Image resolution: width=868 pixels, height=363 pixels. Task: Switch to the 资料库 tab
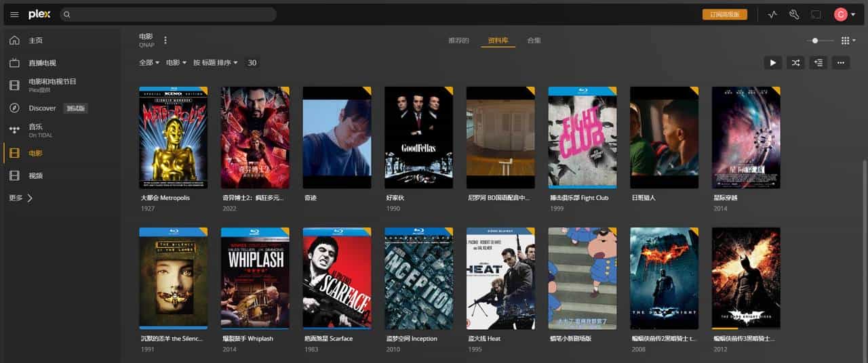[498, 41]
